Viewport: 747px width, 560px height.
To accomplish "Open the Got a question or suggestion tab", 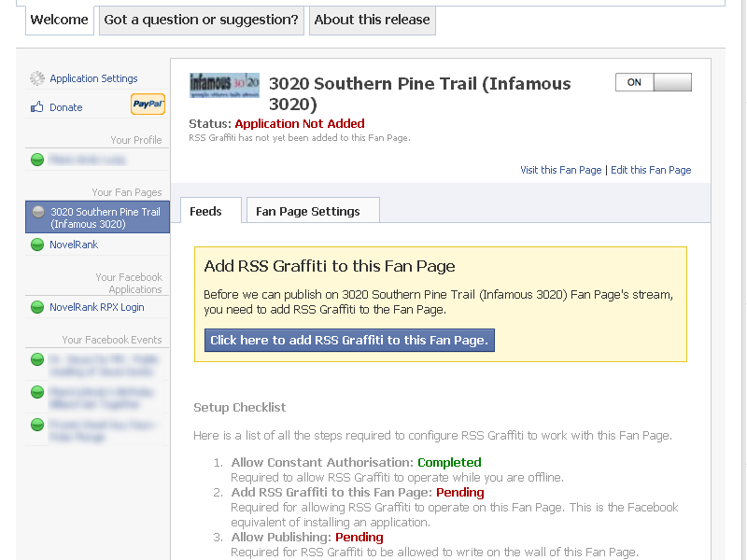I will (x=201, y=20).
